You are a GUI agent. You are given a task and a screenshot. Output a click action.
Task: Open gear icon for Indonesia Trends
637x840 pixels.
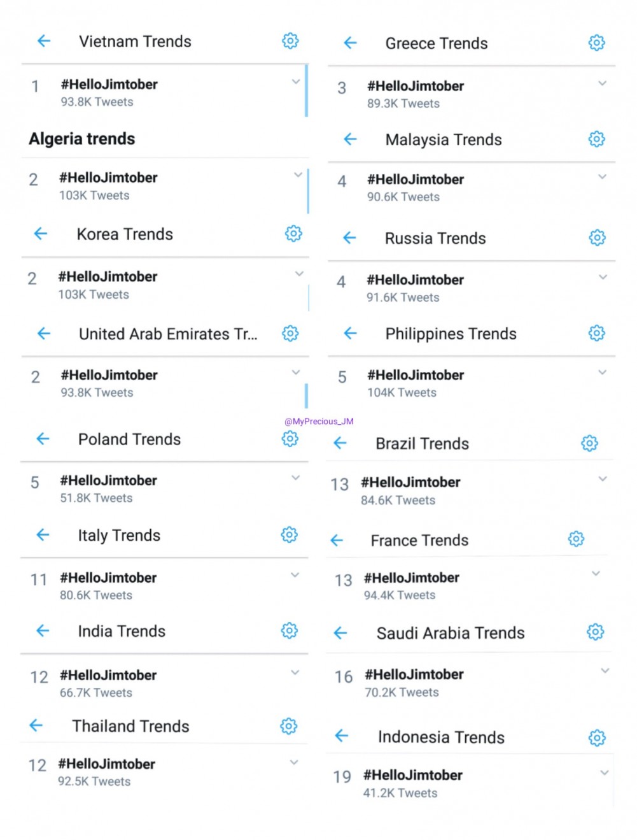pyautogui.click(x=597, y=737)
